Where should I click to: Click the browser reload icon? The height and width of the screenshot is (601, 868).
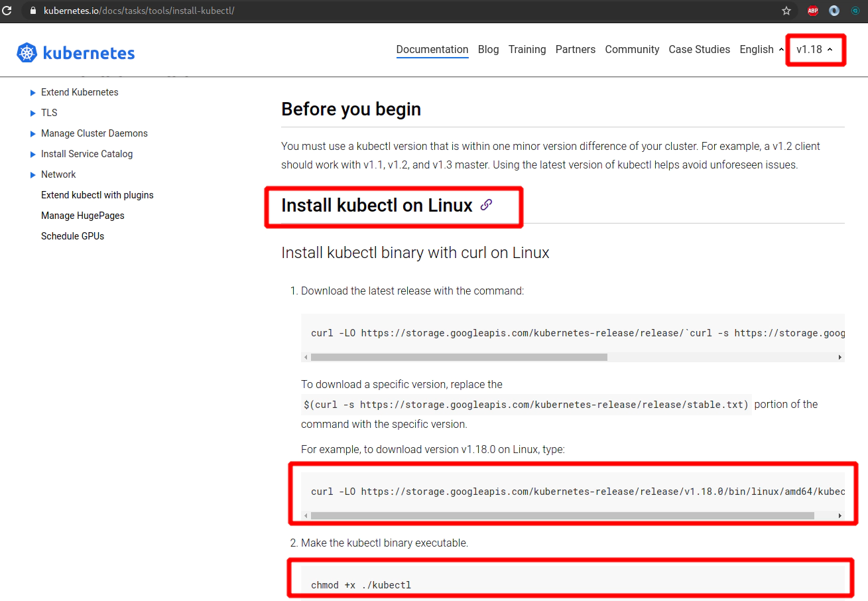coord(6,11)
